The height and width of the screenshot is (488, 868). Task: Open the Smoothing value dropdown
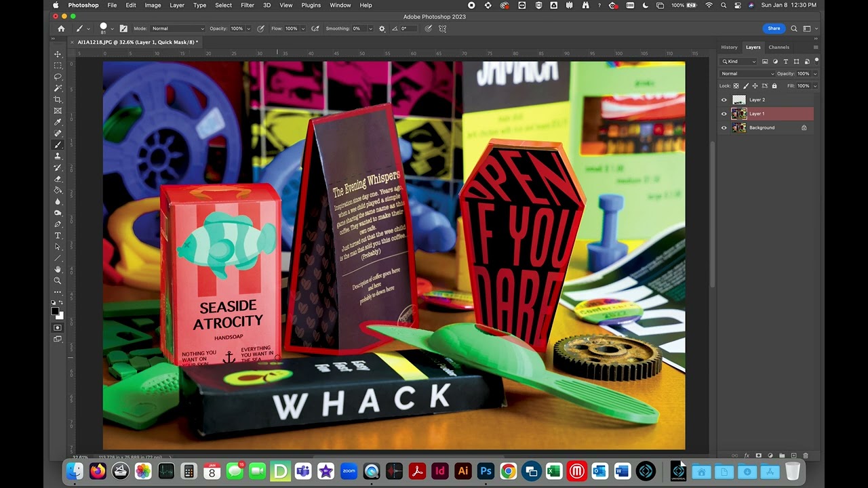pos(370,28)
